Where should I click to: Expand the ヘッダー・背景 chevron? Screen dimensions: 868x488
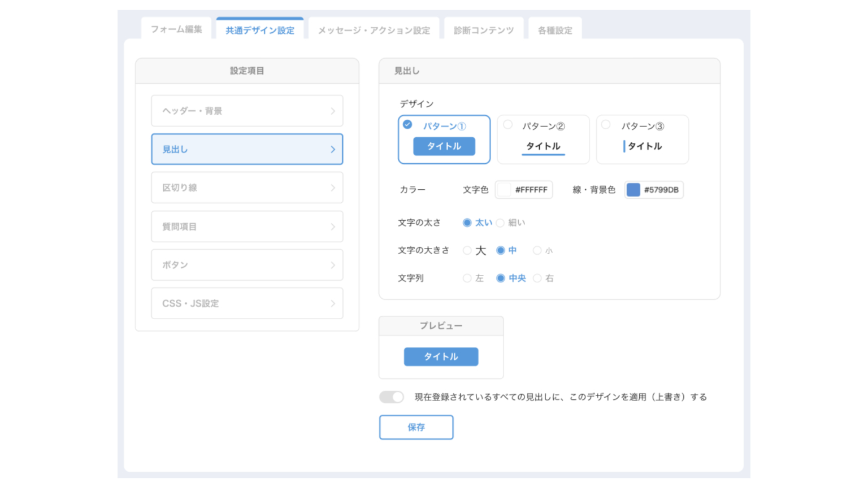pos(333,111)
